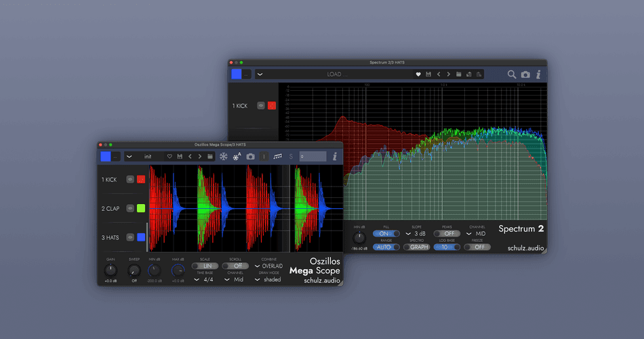
Task: Open preset folder icon in Mega Scope toolbar
Action: 210,157
